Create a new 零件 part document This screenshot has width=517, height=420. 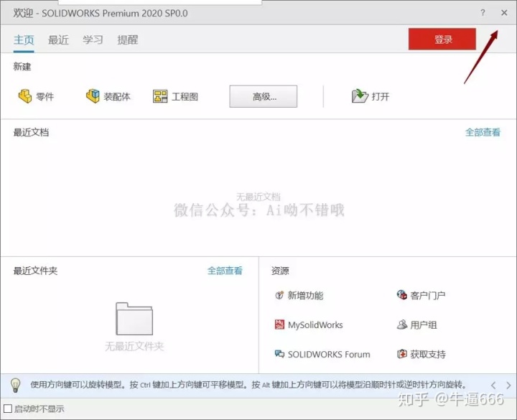pos(36,97)
